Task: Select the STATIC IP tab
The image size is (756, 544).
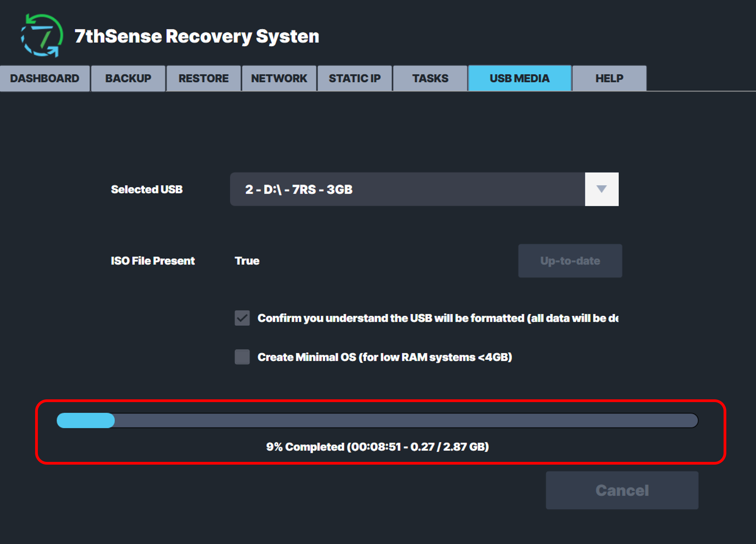Action: [355, 78]
